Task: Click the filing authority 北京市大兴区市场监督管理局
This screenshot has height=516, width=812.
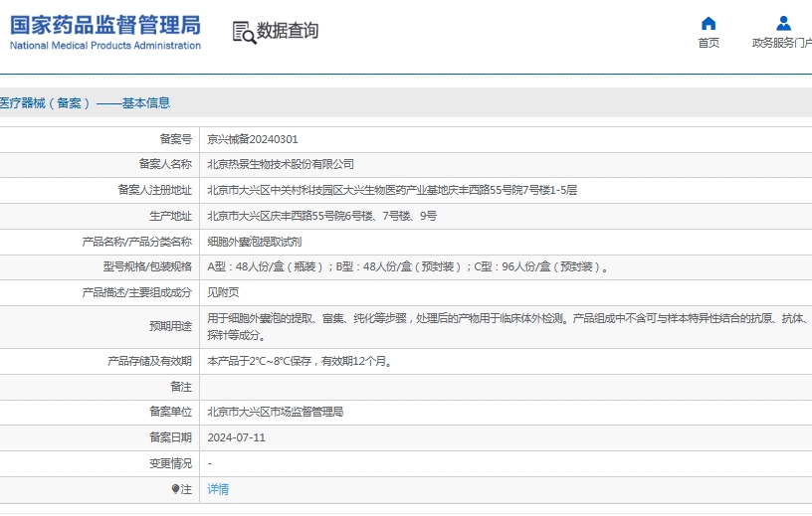Action: point(276,412)
